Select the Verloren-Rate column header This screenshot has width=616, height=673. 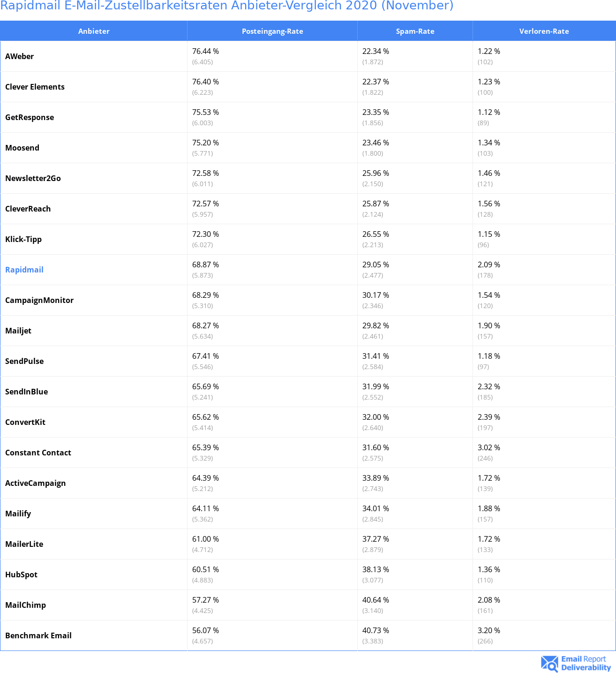click(544, 31)
